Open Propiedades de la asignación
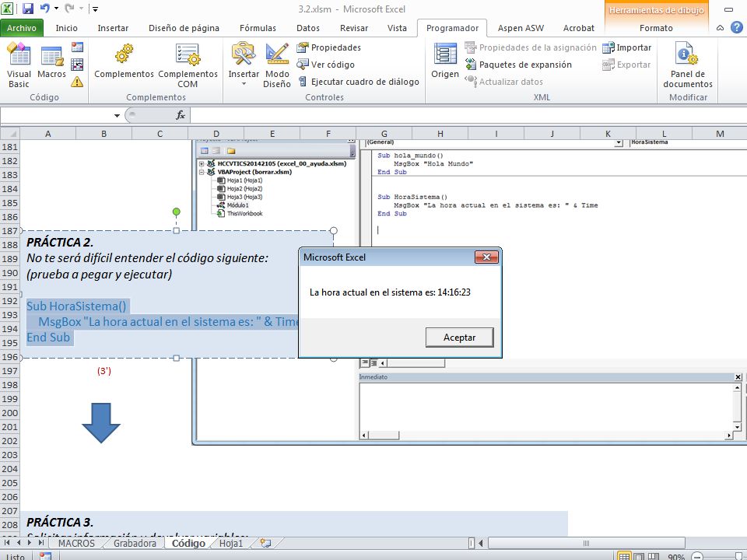This screenshot has width=747, height=560. coord(531,47)
